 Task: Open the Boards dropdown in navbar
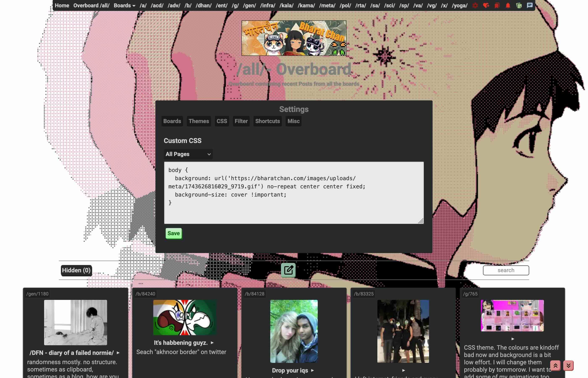pos(124,5)
